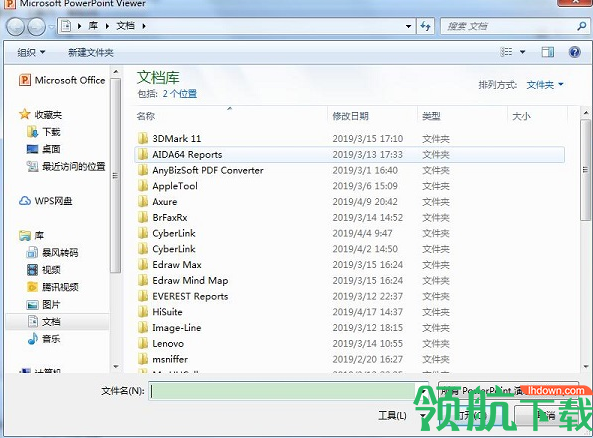This screenshot has width=593, height=438.
Task: Open the change view icon
Action: click(506, 52)
